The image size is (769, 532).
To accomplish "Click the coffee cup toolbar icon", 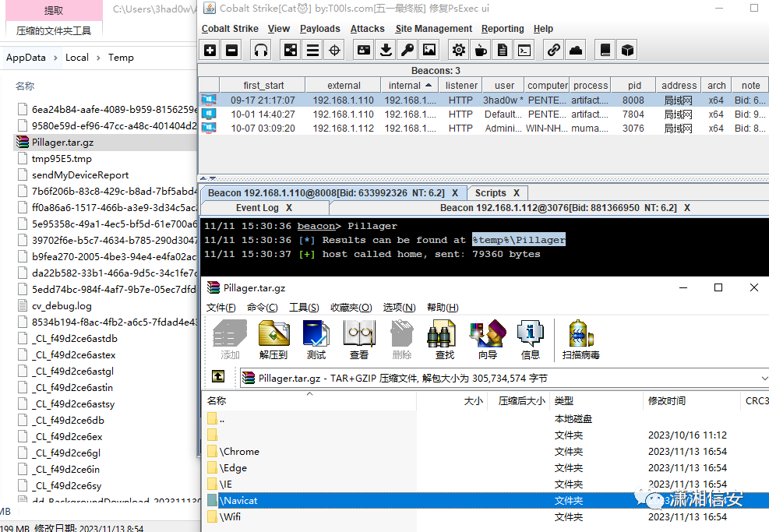I will [481, 51].
